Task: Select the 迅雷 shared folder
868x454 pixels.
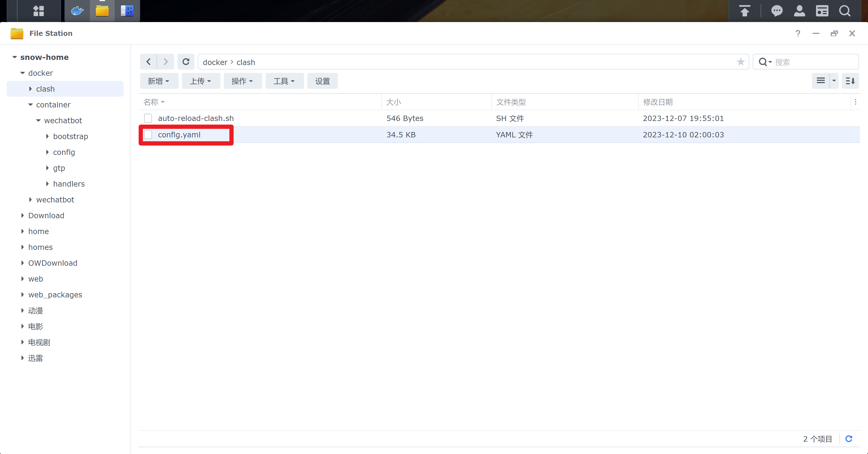Action: pos(35,358)
